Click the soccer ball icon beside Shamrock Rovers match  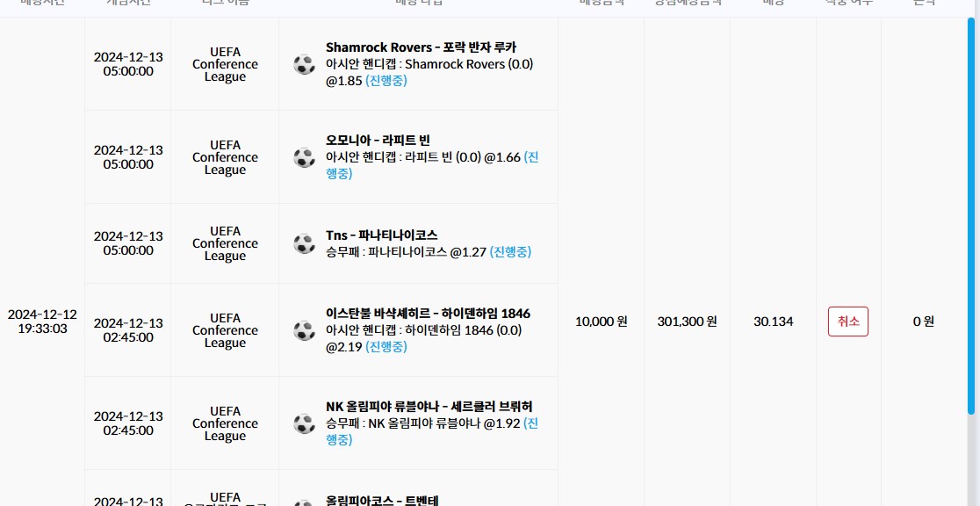pos(304,64)
